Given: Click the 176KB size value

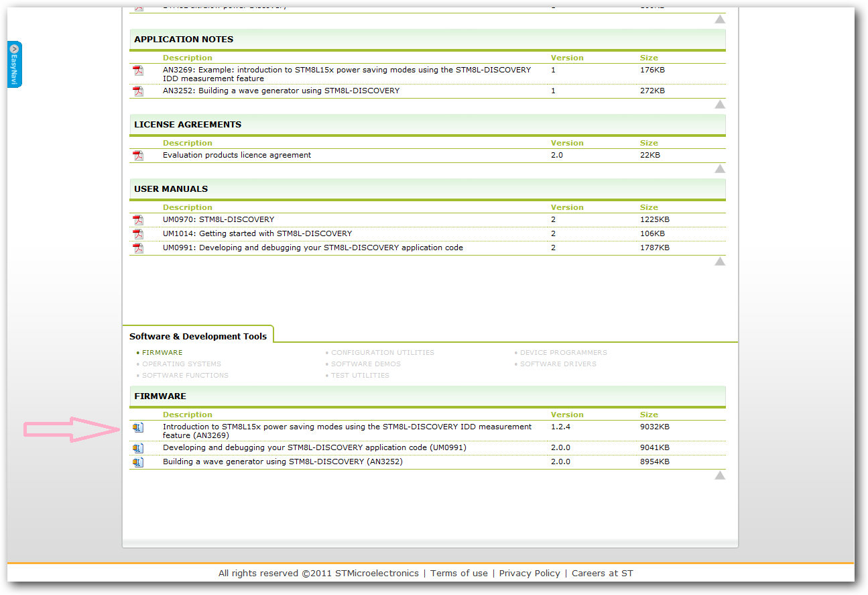Looking at the screenshot, I should pyautogui.click(x=652, y=70).
